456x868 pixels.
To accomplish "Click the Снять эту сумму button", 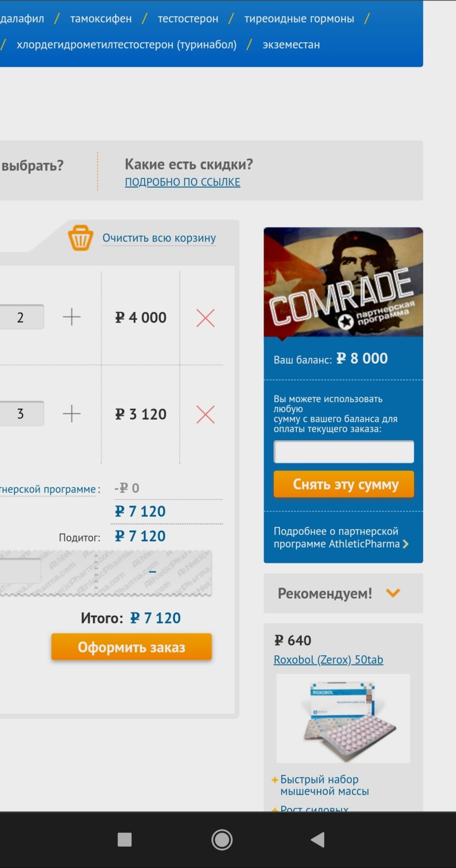I will (x=344, y=484).
